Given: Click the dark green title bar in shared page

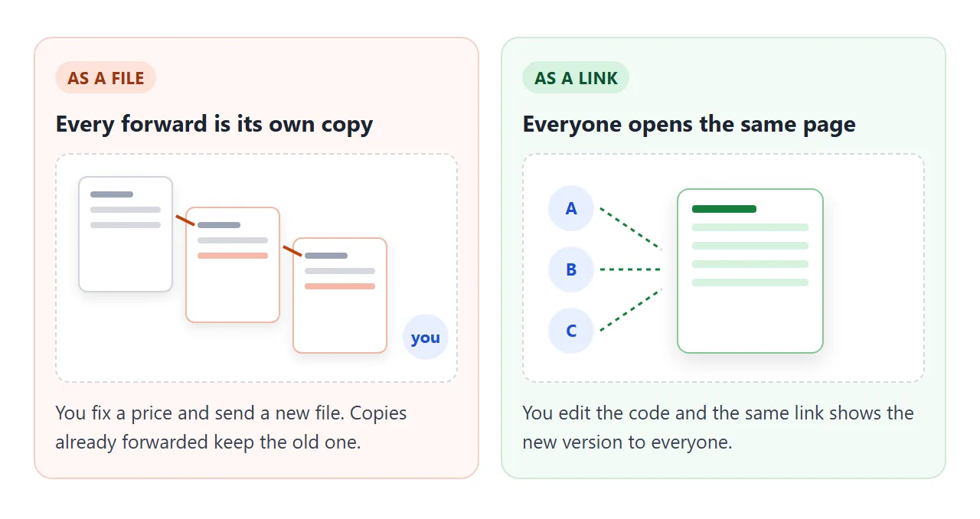Looking at the screenshot, I should 724,209.
